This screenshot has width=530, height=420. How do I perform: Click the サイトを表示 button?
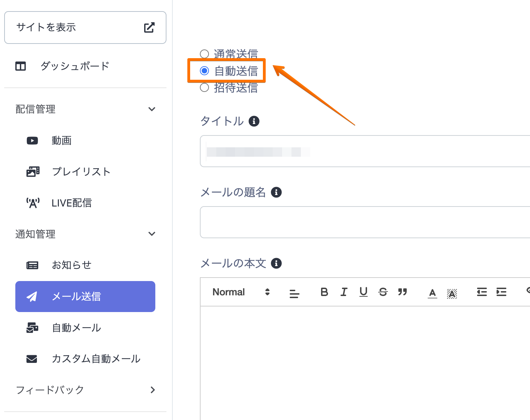pyautogui.click(x=85, y=28)
